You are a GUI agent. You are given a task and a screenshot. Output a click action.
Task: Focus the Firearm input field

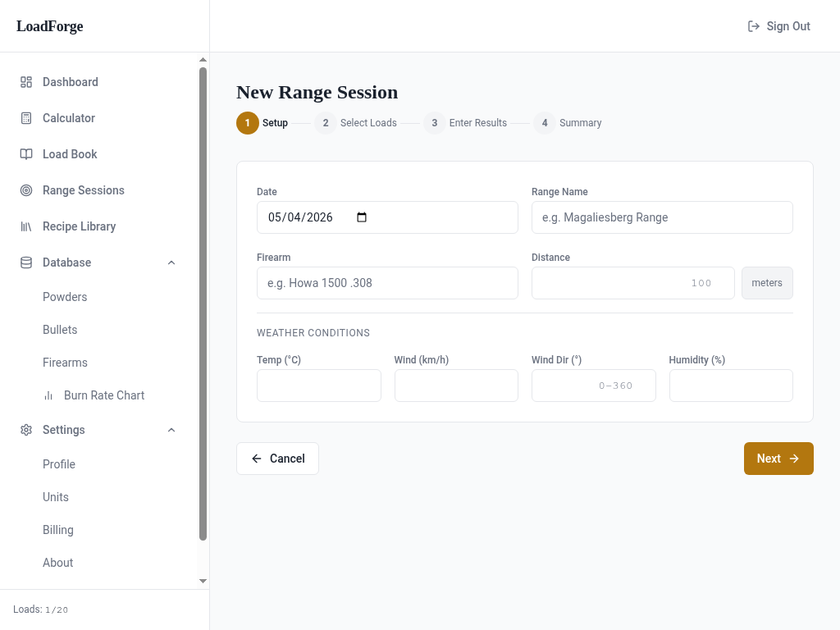(387, 283)
